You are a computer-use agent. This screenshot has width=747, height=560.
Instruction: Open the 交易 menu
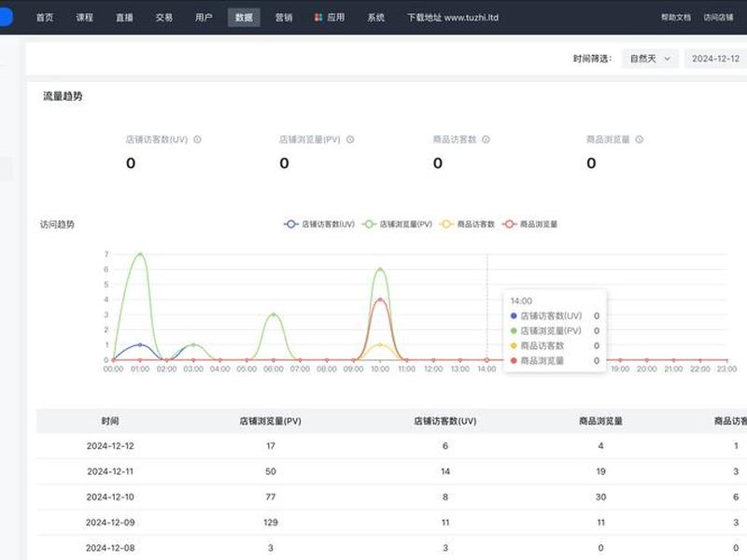click(x=164, y=18)
